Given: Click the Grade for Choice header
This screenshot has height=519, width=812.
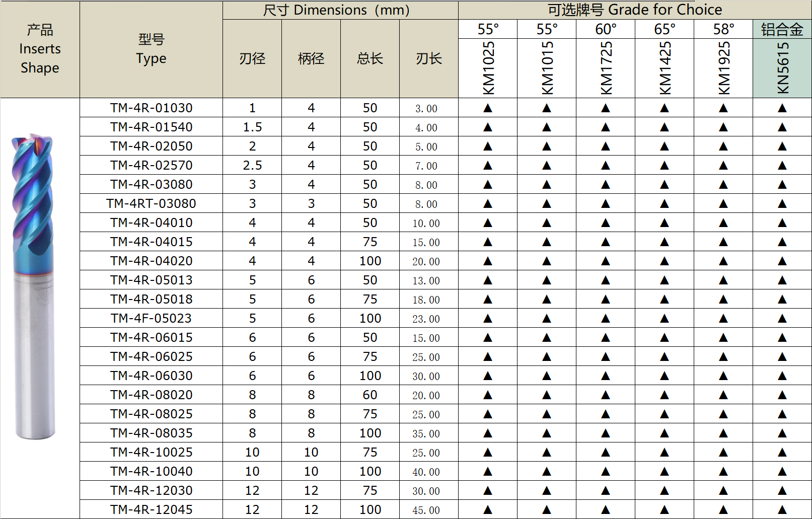Looking at the screenshot, I should click(x=635, y=10).
